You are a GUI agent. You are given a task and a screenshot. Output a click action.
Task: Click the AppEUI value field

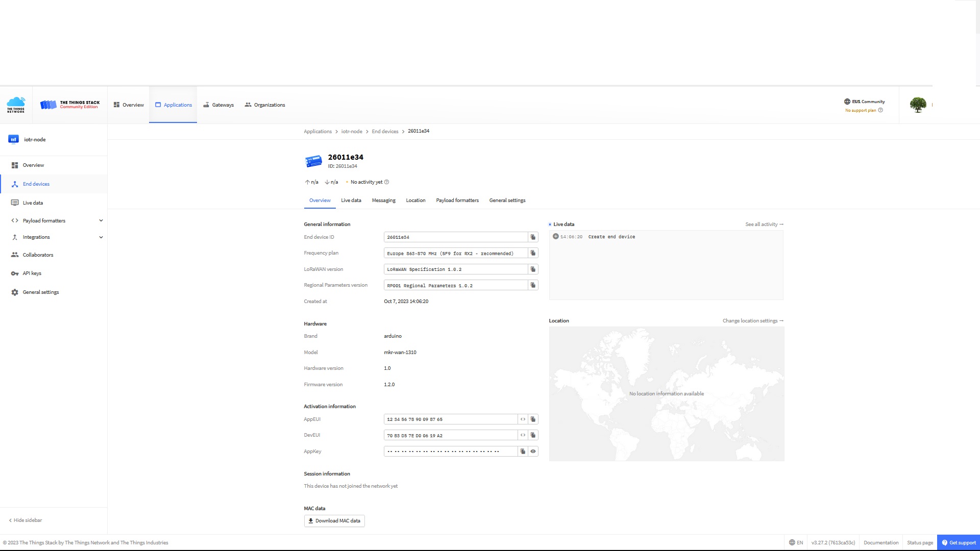coord(451,419)
